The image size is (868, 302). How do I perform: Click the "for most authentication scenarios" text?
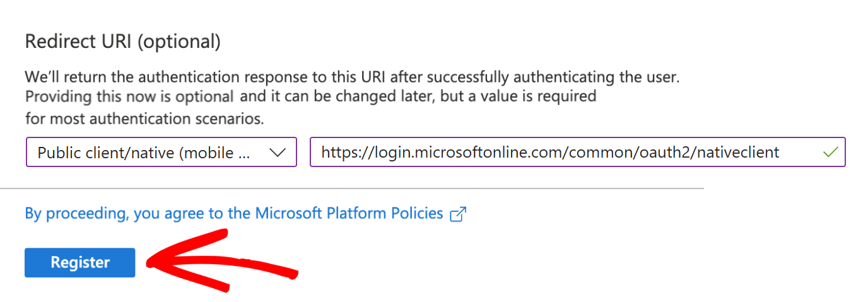144,118
